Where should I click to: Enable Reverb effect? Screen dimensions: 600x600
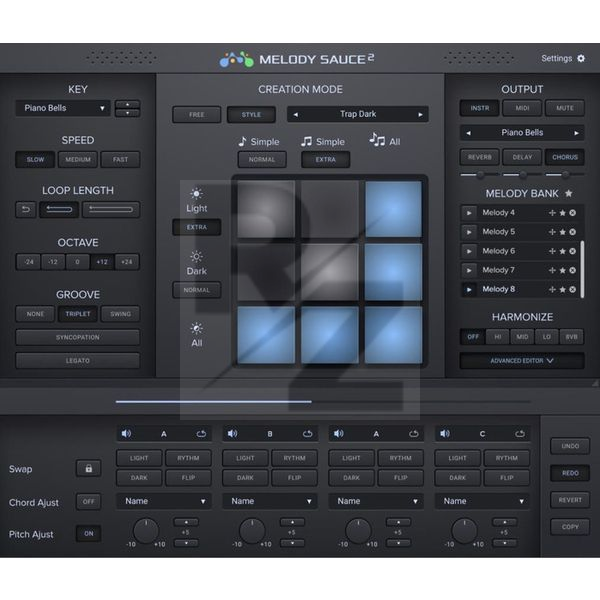[479, 157]
